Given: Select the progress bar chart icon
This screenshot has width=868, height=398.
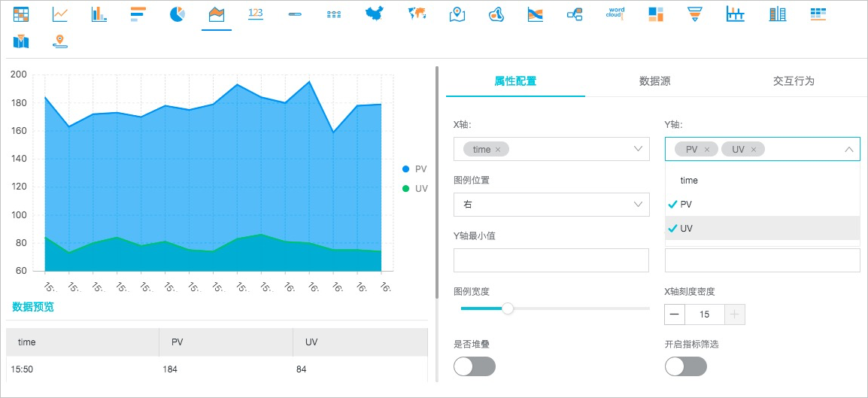Looking at the screenshot, I should pyautogui.click(x=295, y=14).
